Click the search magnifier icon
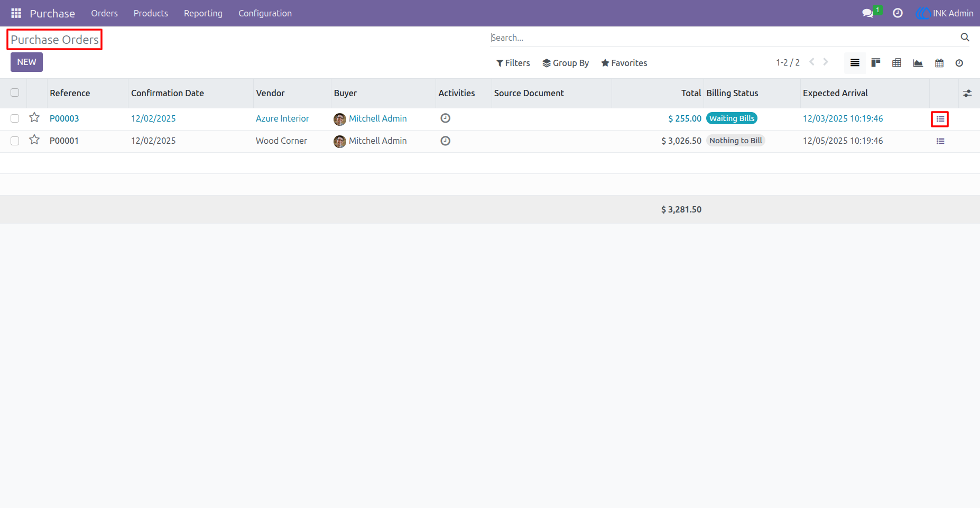This screenshot has height=508, width=980. [x=965, y=38]
